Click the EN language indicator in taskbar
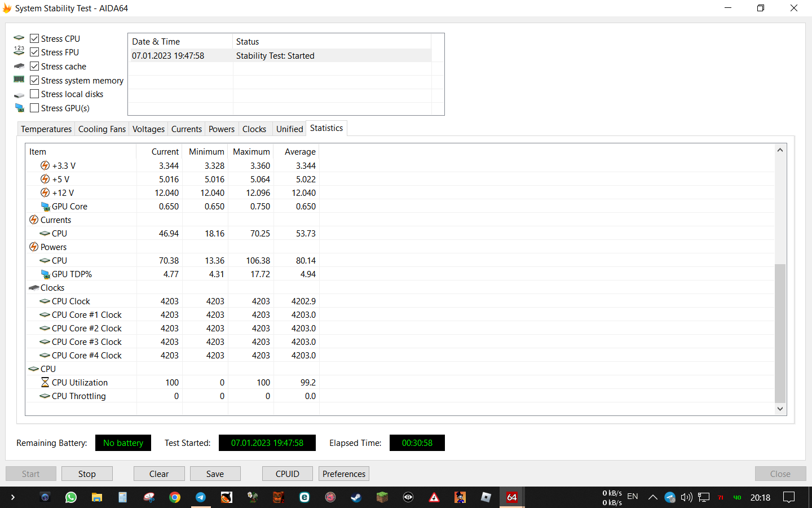This screenshot has height=508, width=812. point(633,497)
